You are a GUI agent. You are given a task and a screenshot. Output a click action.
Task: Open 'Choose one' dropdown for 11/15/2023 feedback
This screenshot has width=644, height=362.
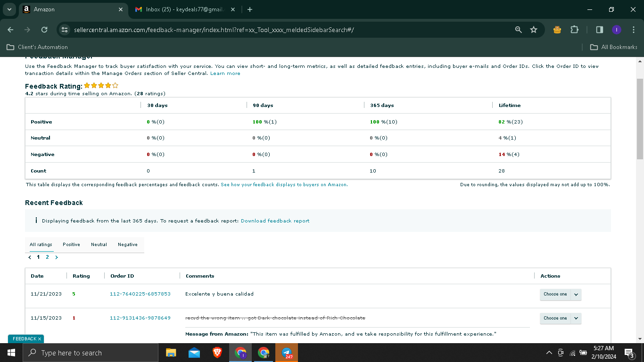[x=561, y=319]
